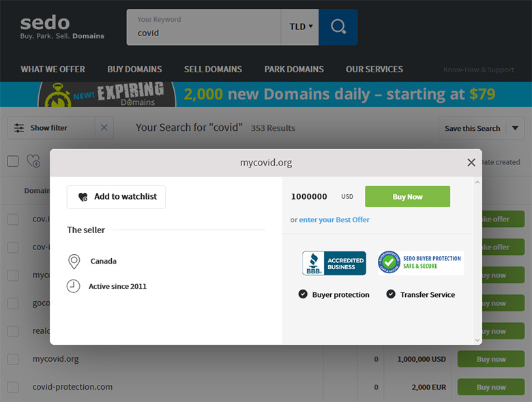
Task: Check the covid-protection.com row checkbox
Action: [x=13, y=387]
